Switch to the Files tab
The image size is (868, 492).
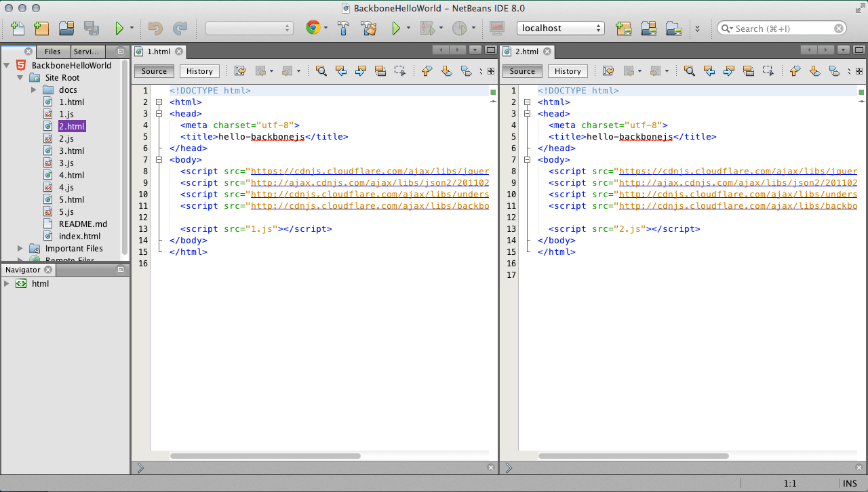pos(53,52)
